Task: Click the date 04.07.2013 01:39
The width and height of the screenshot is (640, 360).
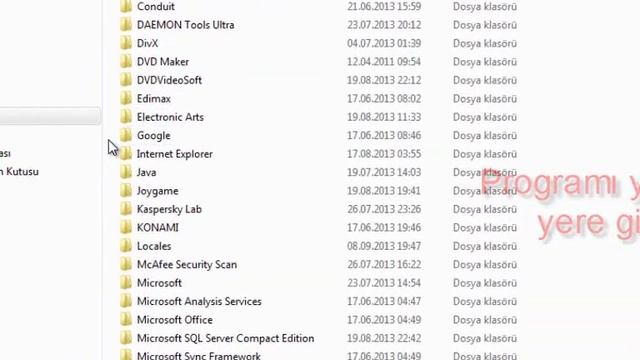Action: (384, 43)
